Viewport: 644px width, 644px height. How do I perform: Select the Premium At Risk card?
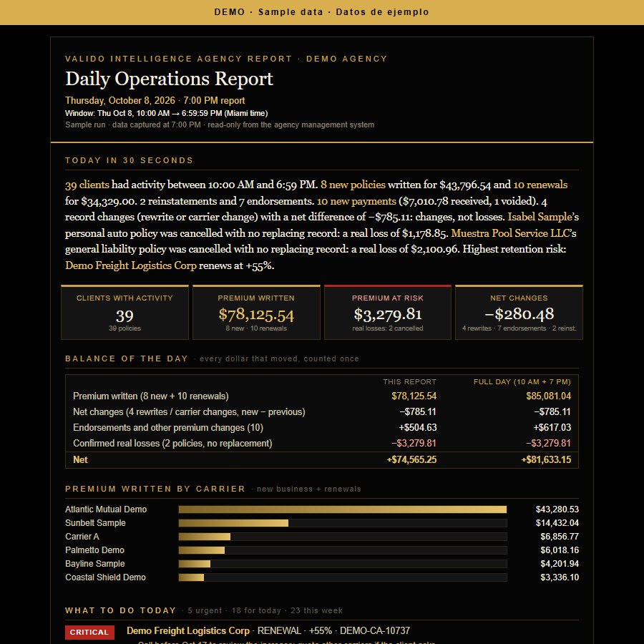pos(388,313)
